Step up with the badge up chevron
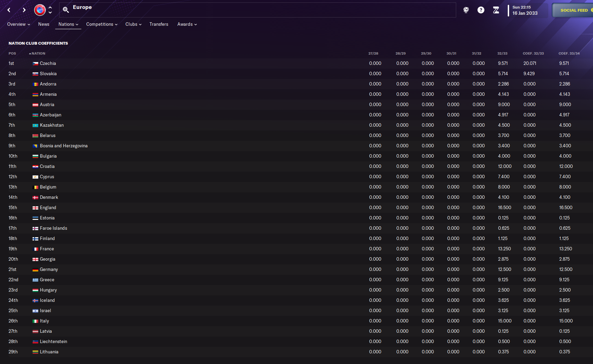The image size is (593, 364). [x=50, y=7]
